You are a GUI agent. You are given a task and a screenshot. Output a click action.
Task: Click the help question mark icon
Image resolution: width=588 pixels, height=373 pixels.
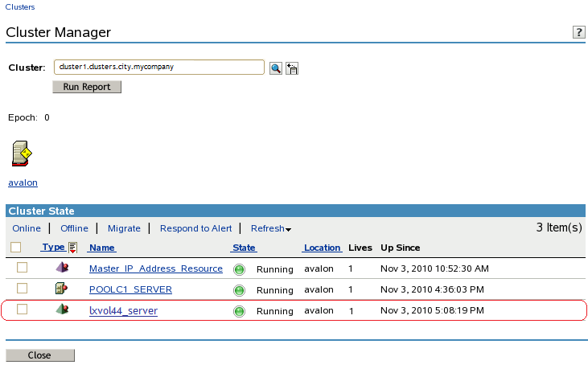[578, 32]
